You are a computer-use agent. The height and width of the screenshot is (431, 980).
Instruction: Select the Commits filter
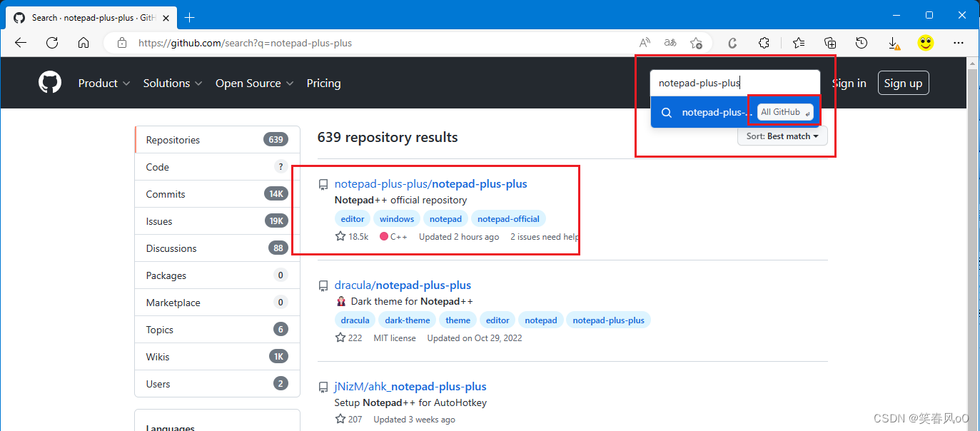coord(217,194)
